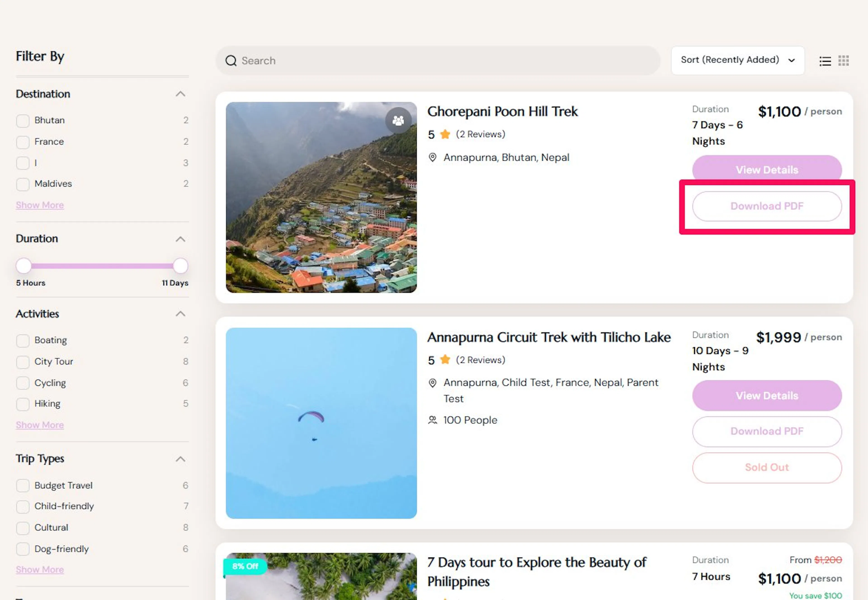Enable the City Tour activity filter

click(23, 362)
